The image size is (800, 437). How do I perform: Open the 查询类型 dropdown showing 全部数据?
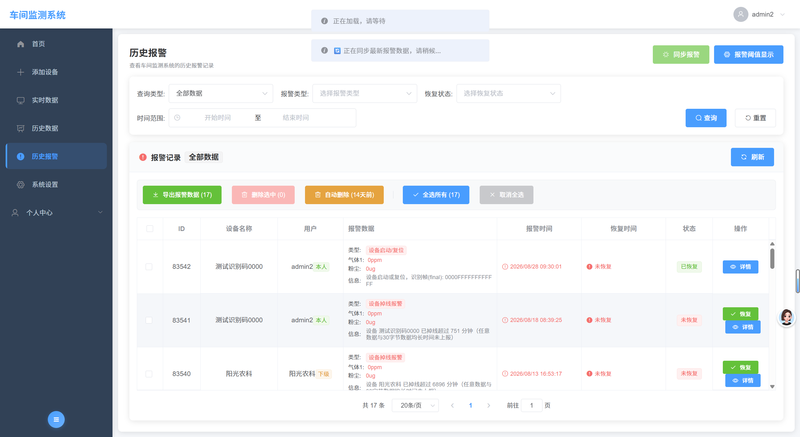point(221,93)
